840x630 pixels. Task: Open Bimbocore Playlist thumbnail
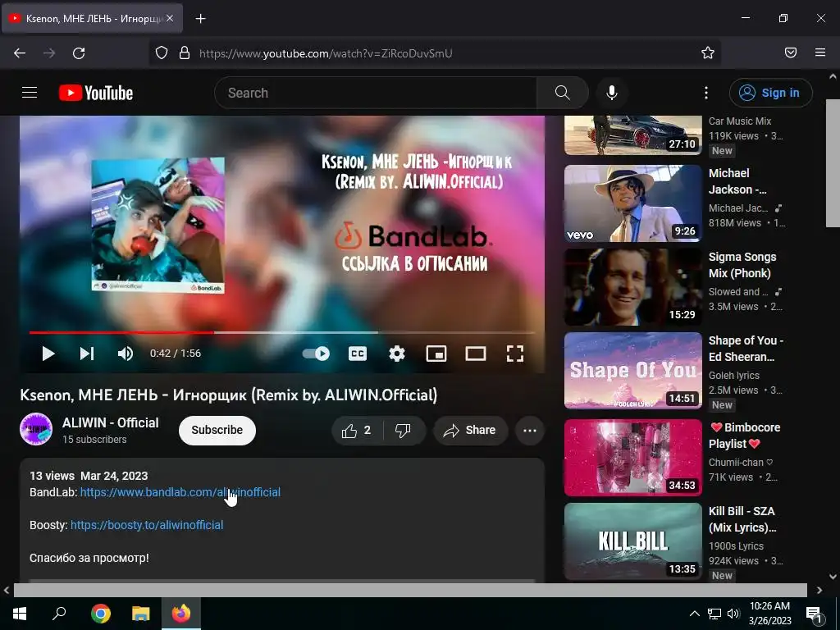(x=633, y=458)
